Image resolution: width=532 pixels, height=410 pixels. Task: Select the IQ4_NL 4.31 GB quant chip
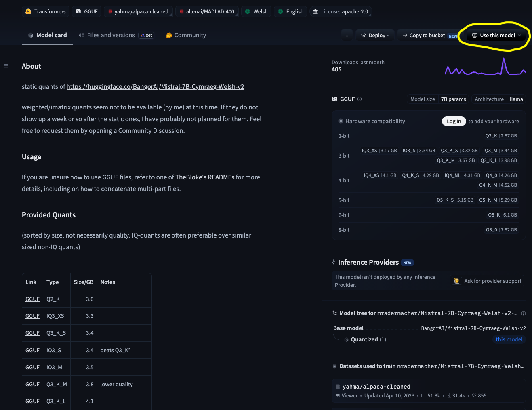coord(463,175)
